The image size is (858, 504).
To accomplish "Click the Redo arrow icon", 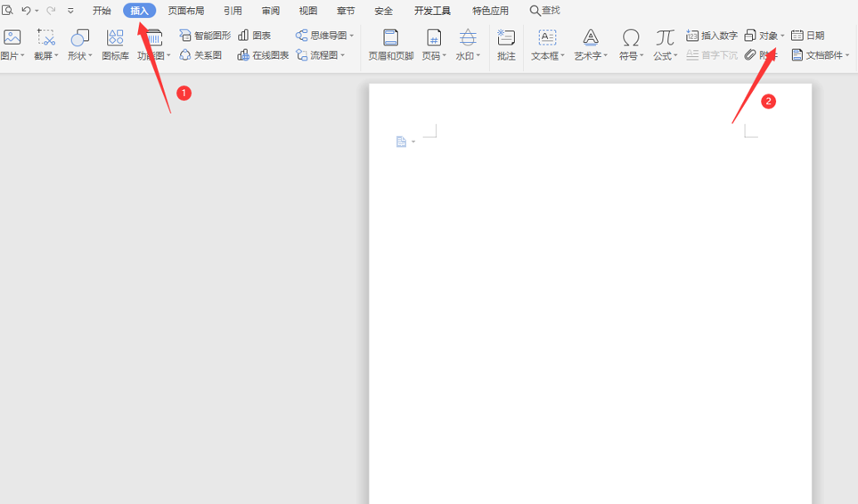I will point(51,11).
